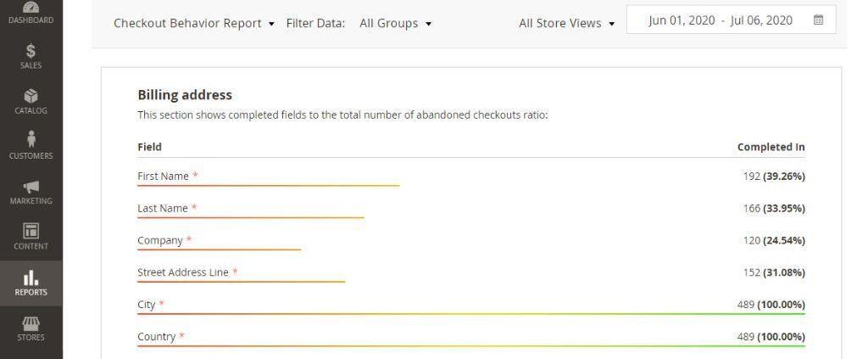Click the Completed In column header
868x359 pixels.
771,147
